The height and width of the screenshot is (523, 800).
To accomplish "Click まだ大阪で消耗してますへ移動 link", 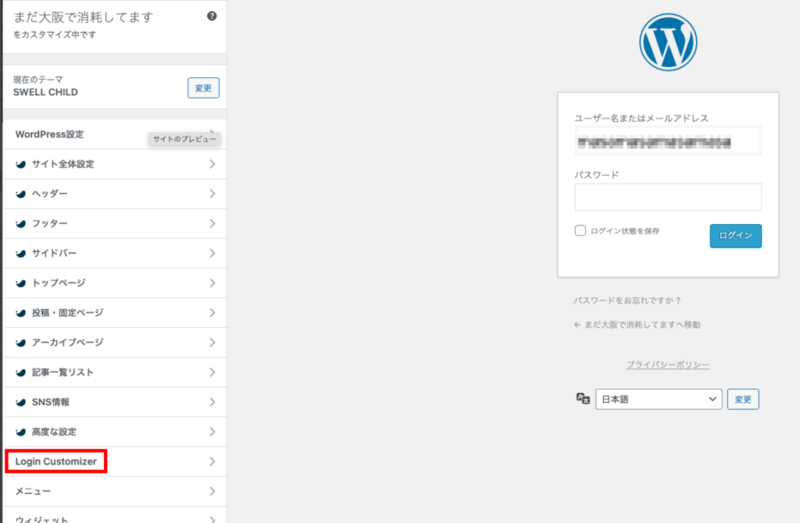I will tap(637, 325).
